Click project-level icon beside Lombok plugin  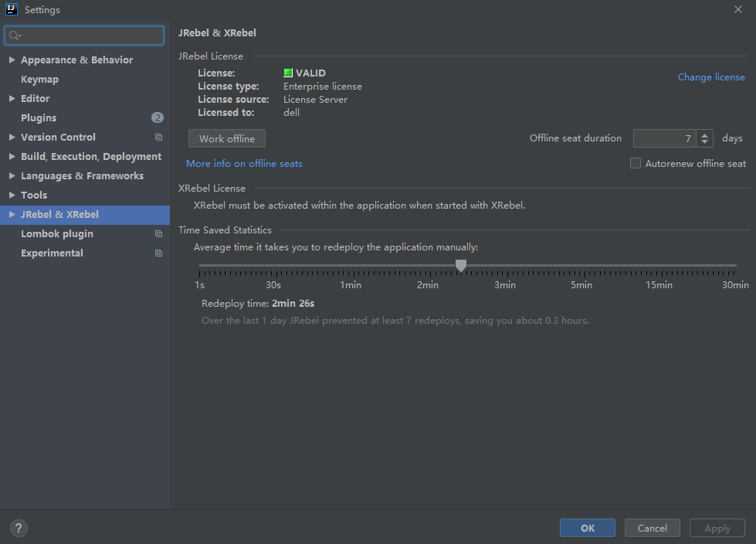pyautogui.click(x=158, y=234)
